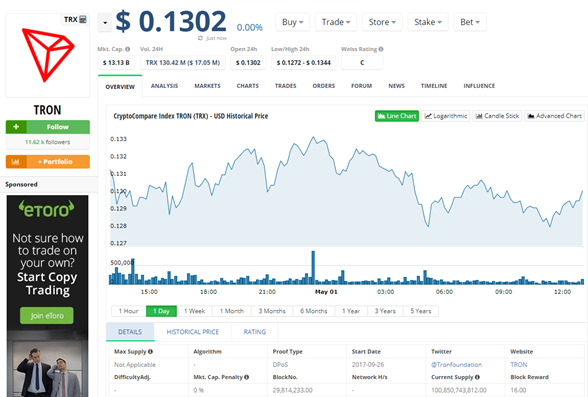Image resolution: width=588 pixels, height=397 pixels.
Task: Click the Max Supply info icon
Action: [x=150, y=352]
